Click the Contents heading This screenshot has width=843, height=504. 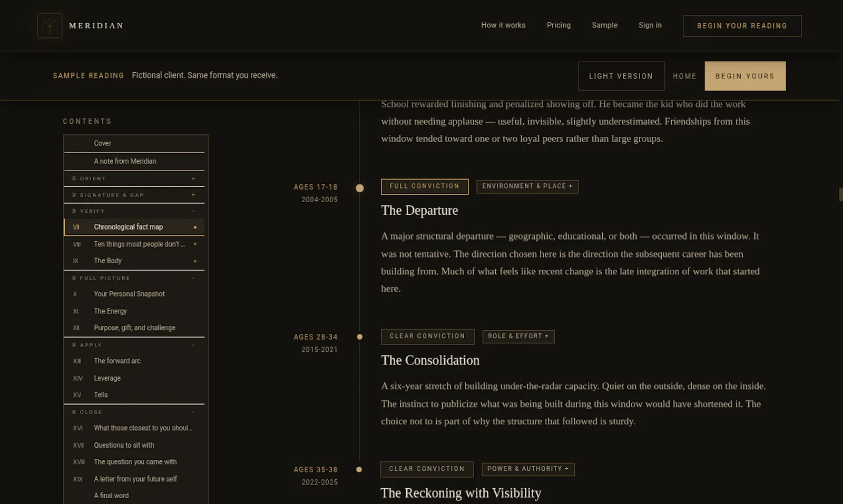(87, 122)
